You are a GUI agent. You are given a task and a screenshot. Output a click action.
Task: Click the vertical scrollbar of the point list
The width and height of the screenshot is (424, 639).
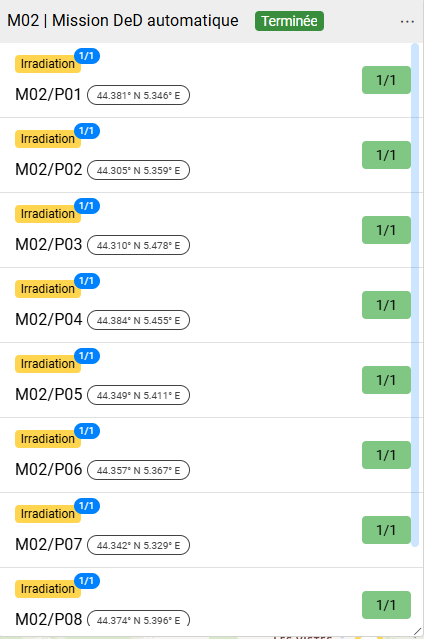pos(415,295)
